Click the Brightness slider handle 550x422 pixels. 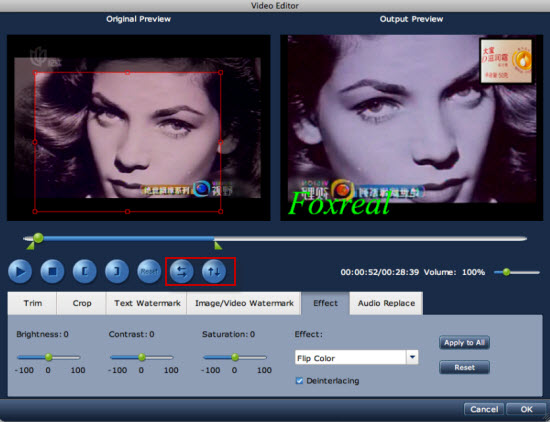(49, 357)
